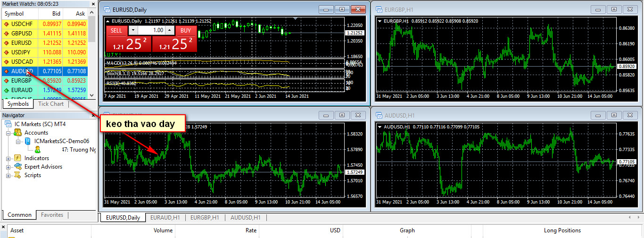
Task: Click the EURAUD green up-arrow icon
Action: pyautogui.click(x=7, y=90)
